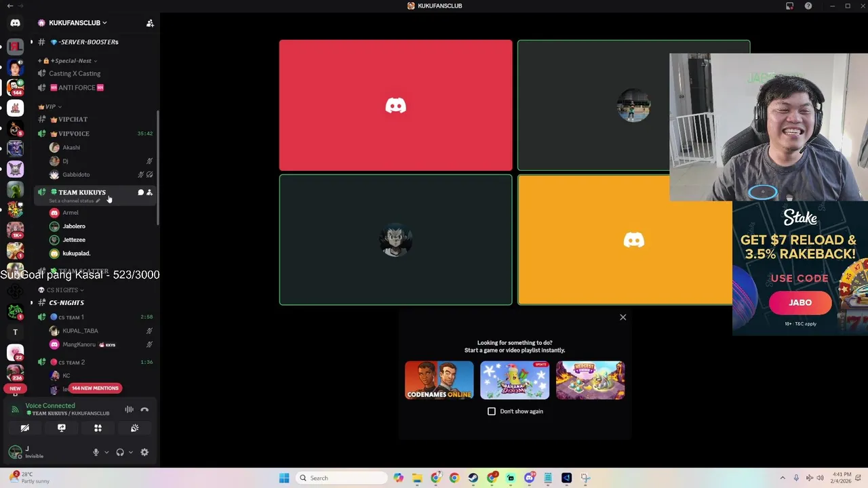Image resolution: width=868 pixels, height=488 pixels.
Task: Select server icon with 144 badge
Action: coord(15,87)
